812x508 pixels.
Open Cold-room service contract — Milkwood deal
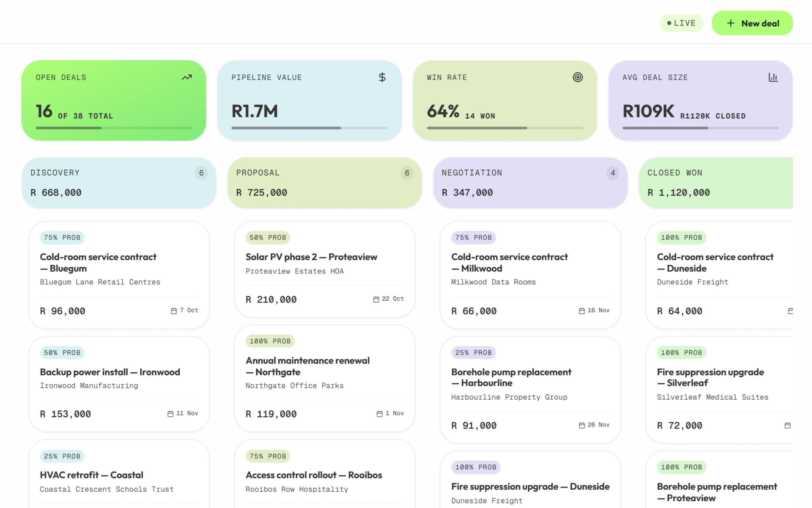click(x=530, y=275)
